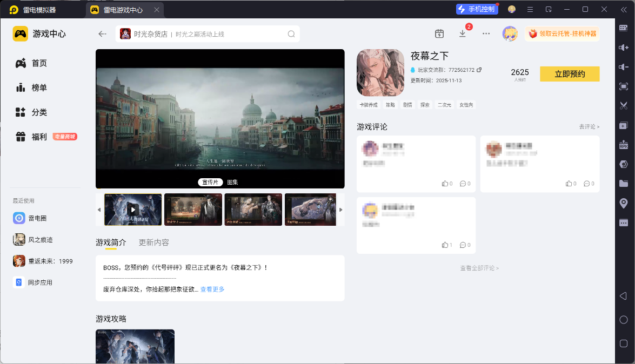Open the virtual location pin icon

tap(624, 203)
